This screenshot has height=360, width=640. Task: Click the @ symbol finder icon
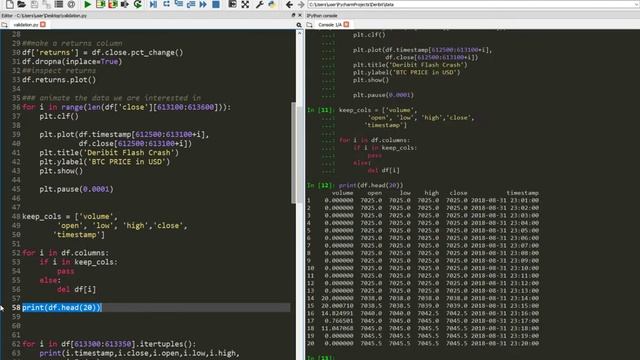point(71,4)
